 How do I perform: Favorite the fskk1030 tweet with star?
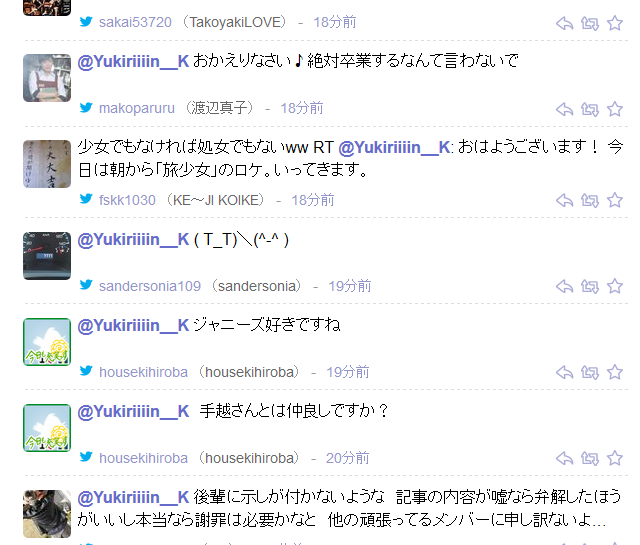click(x=615, y=200)
